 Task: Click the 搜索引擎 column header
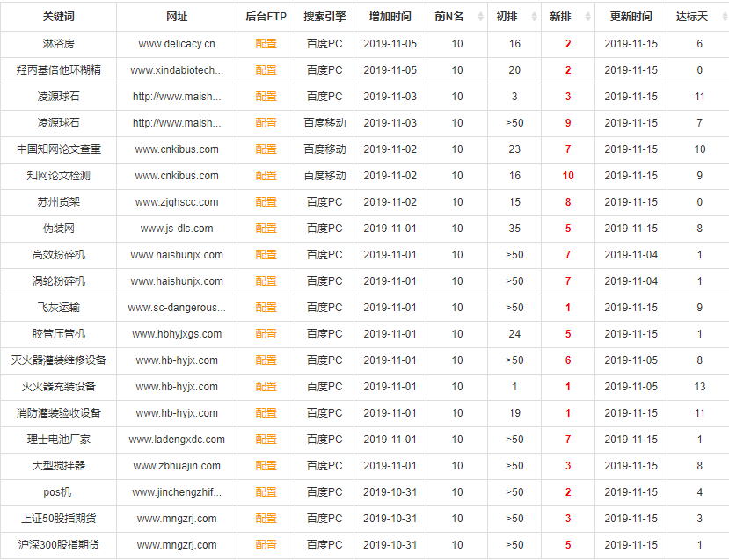click(324, 17)
